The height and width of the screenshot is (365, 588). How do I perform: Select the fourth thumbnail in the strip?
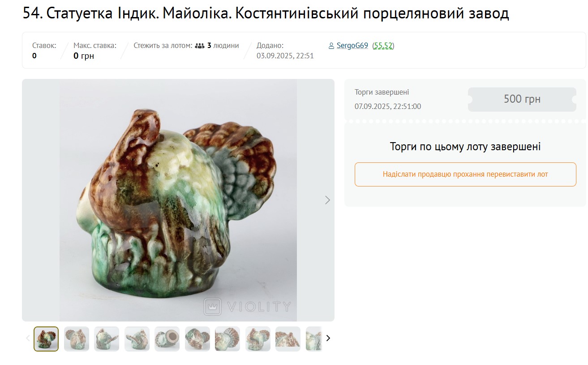[x=137, y=339]
